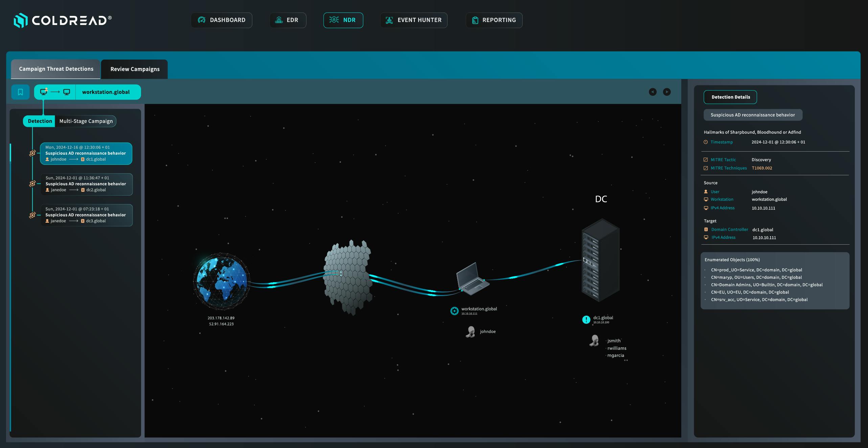Screen dimensions: 868x448
Task: Select the janedoe to dc2.global detection
Action: pos(87,184)
